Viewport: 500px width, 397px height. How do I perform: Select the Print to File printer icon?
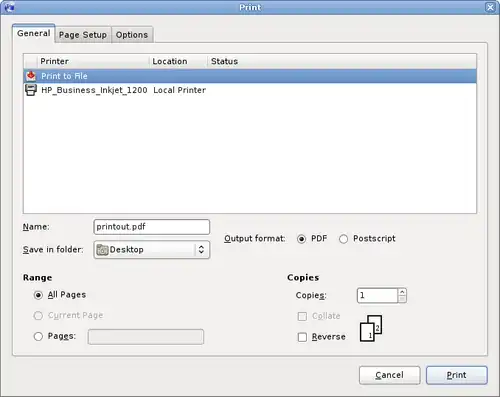pyautogui.click(x=31, y=76)
